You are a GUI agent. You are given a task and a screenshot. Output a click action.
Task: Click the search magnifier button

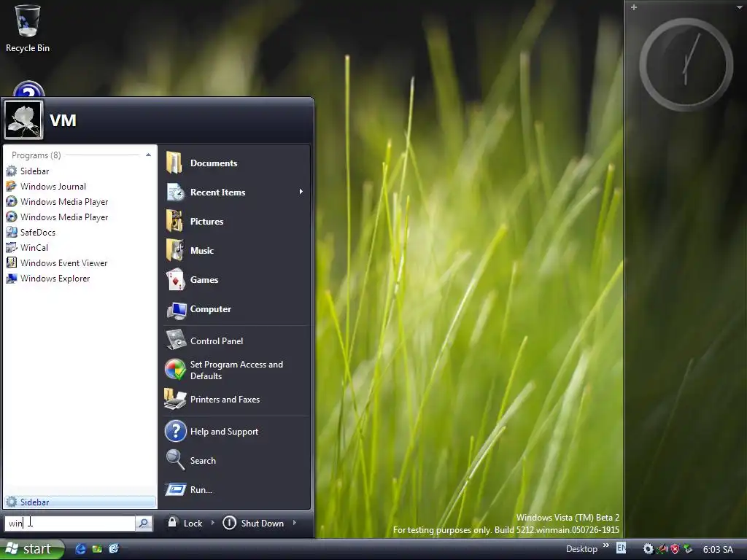[144, 524]
